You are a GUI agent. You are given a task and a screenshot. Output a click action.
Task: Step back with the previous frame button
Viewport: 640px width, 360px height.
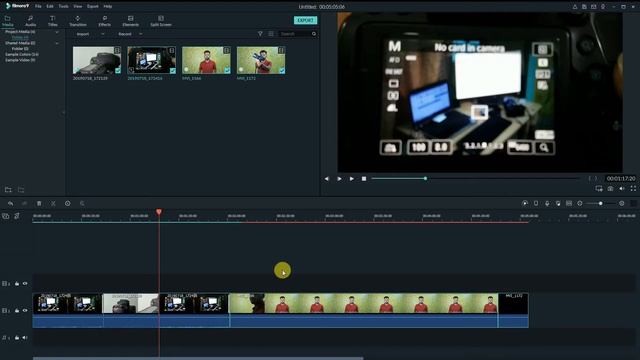[x=327, y=179]
